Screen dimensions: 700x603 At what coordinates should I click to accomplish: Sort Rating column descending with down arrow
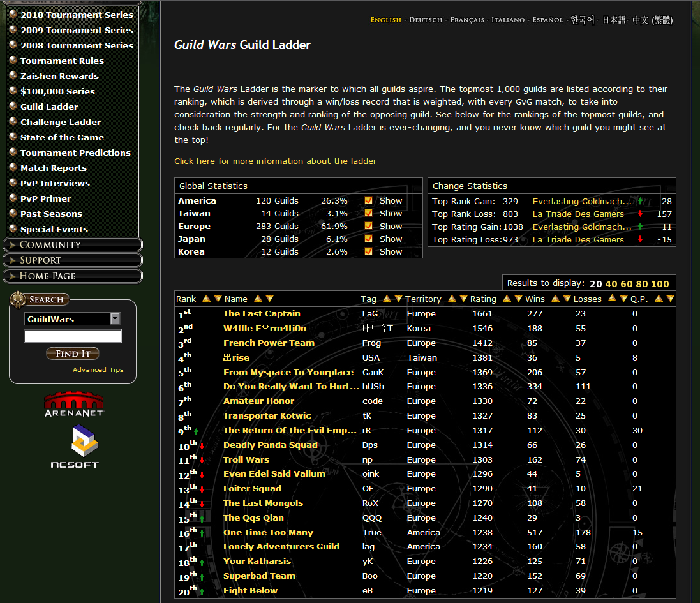pos(518,299)
